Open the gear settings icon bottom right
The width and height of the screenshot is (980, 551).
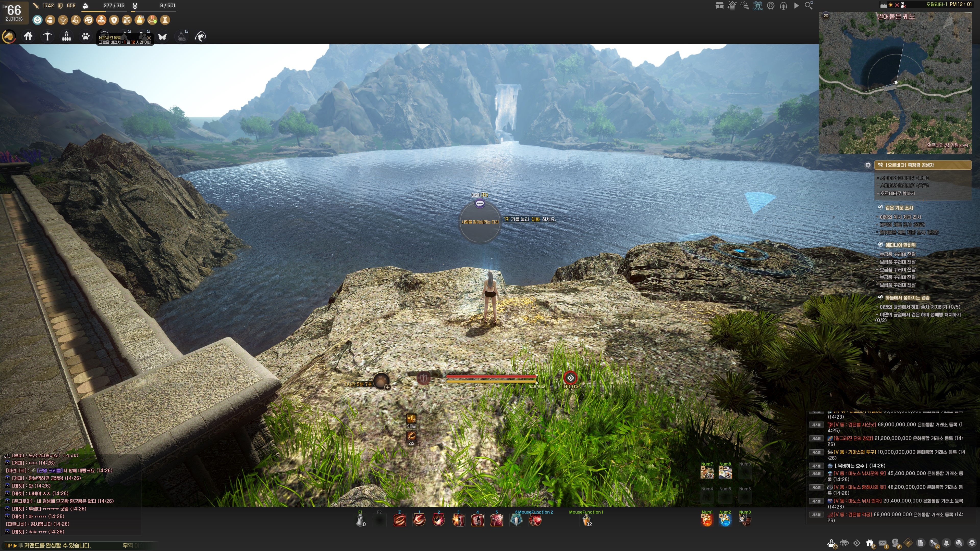[x=972, y=543]
